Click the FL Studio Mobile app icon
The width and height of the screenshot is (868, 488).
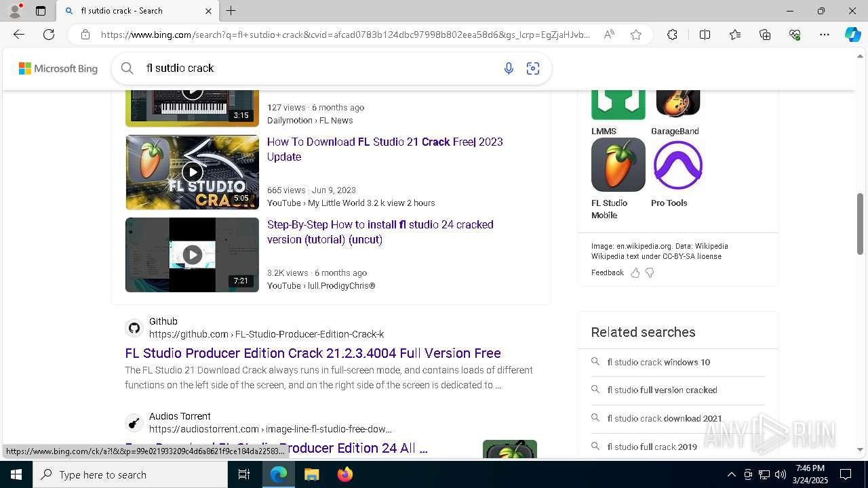618,165
